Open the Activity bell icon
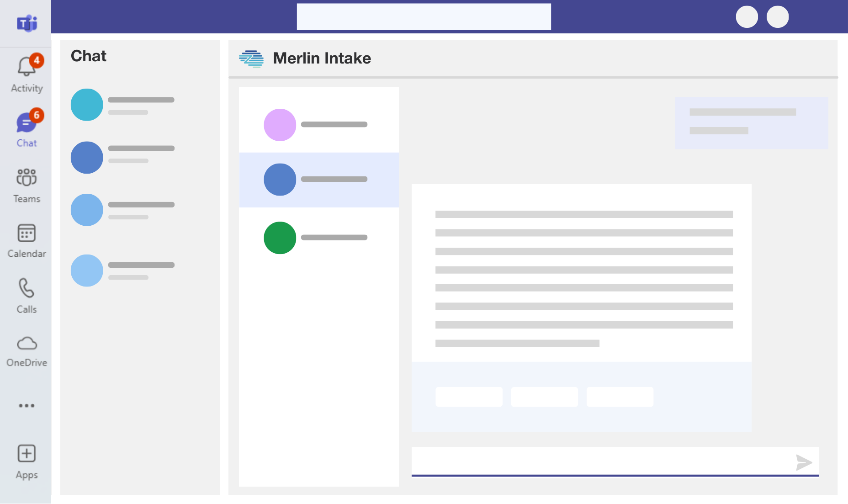The width and height of the screenshot is (848, 504). (26, 68)
